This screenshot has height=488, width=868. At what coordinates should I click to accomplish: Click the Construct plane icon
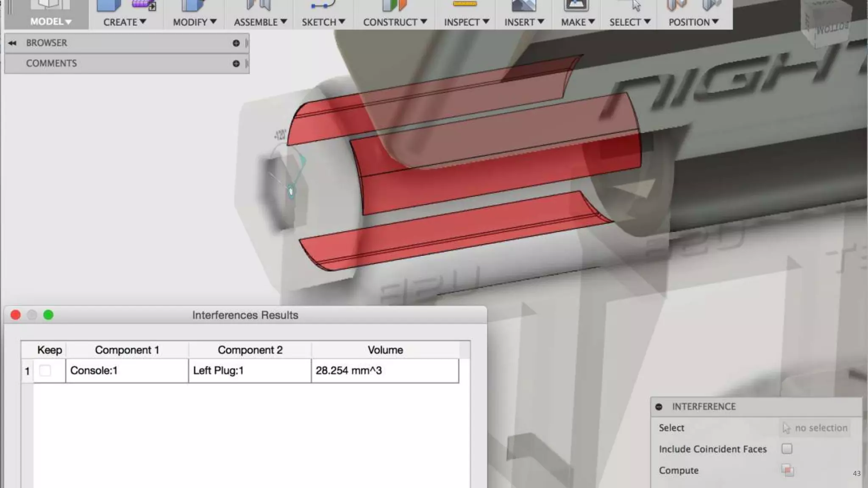tap(394, 5)
